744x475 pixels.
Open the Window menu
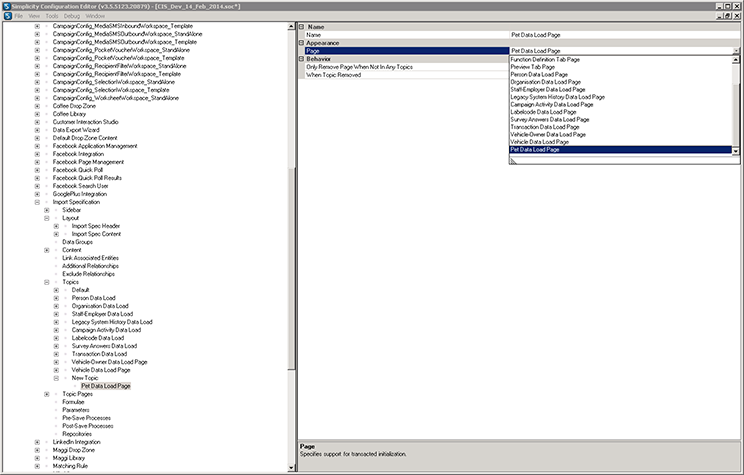pyautogui.click(x=95, y=16)
